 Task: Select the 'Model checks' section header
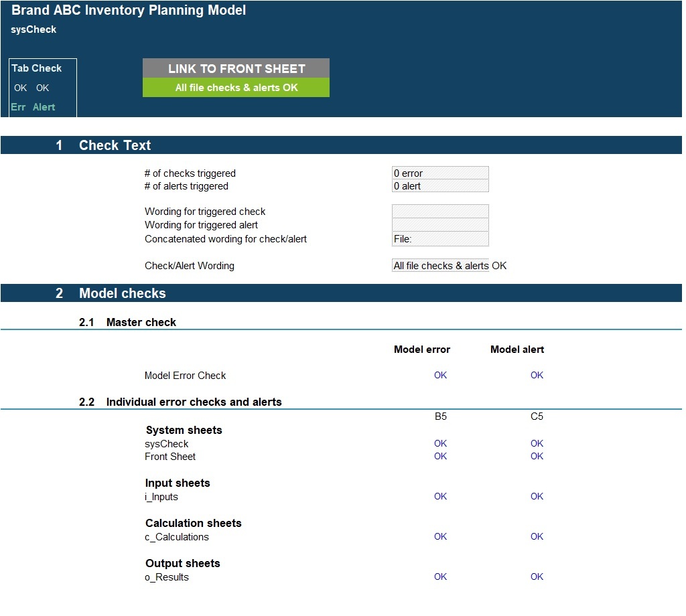tap(122, 293)
